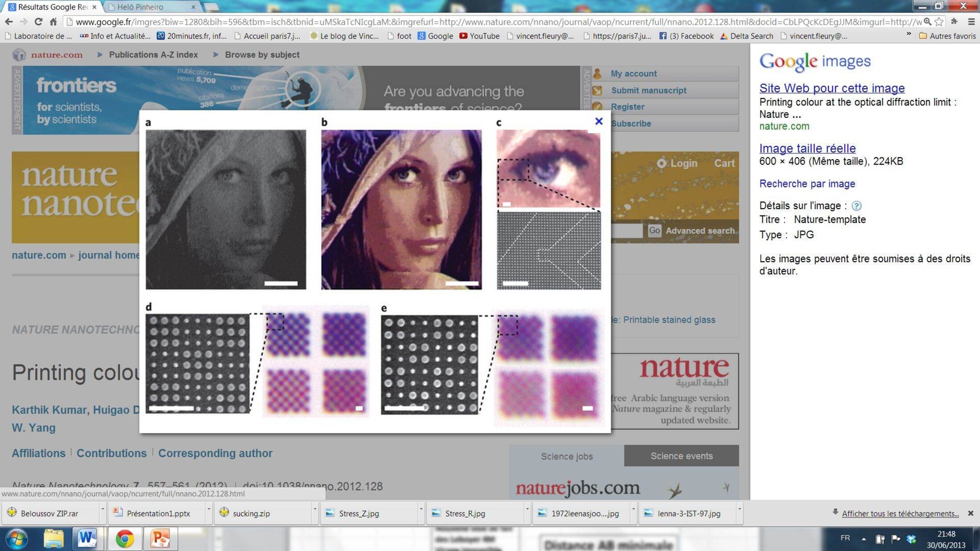Switch to the Helô Pinheiro tab
The height and width of the screenshot is (551, 980).
[x=140, y=7]
